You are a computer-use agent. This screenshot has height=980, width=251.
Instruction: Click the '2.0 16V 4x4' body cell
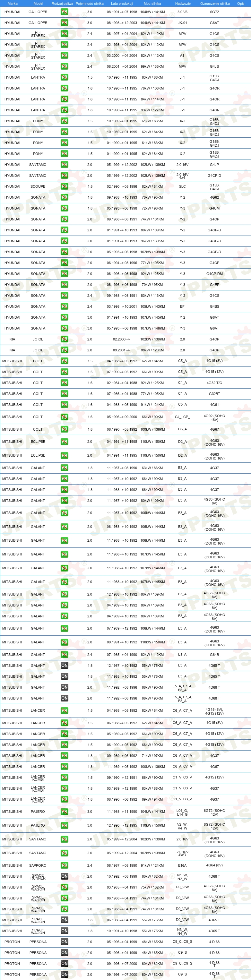pyautogui.click(x=182, y=176)
